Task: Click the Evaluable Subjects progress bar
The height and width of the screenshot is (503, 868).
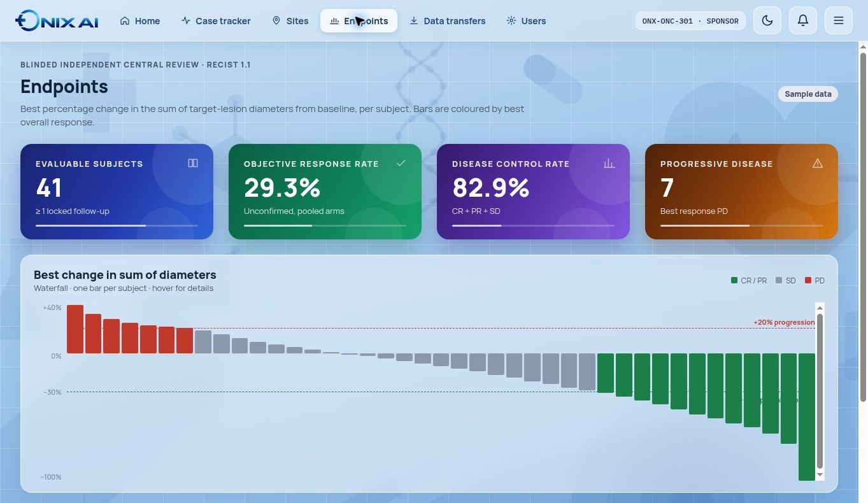Action: 117,225
